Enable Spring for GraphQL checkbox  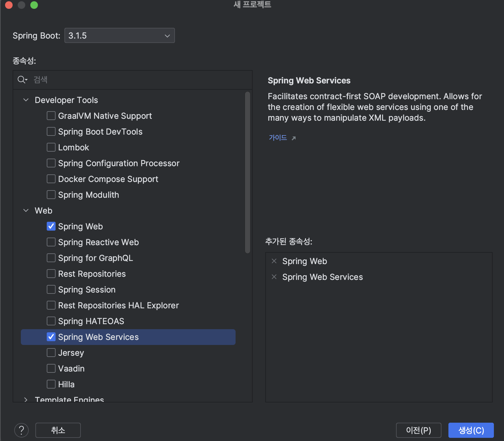(x=51, y=258)
